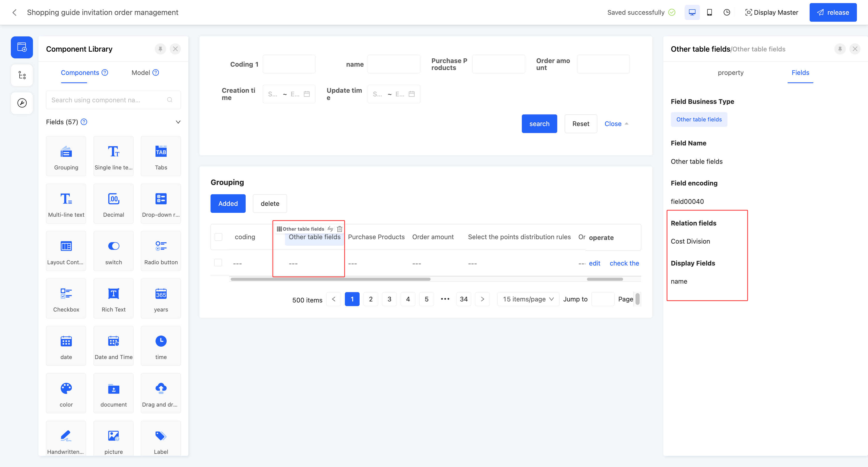This screenshot has width=868, height=467.
Task: Pin the Component Library panel
Action: tap(160, 49)
